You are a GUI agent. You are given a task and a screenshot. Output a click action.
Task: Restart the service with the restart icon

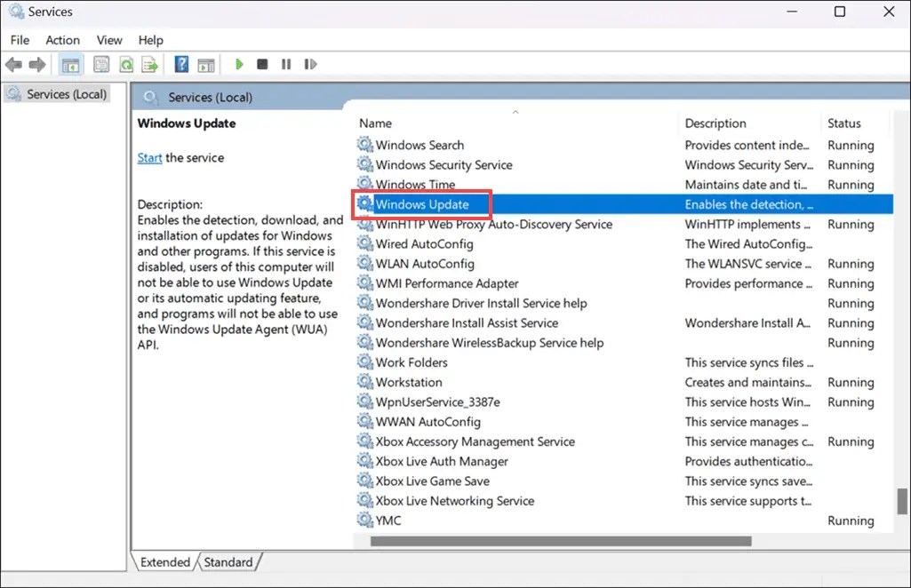coord(310,64)
